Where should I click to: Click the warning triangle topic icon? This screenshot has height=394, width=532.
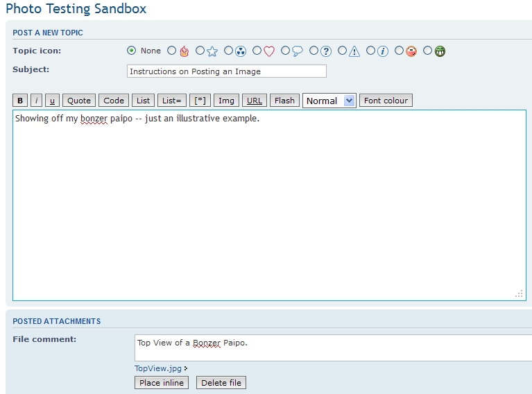pyautogui.click(x=354, y=51)
